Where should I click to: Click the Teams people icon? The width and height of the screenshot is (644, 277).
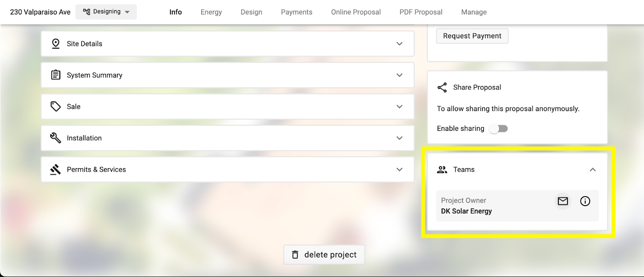pyautogui.click(x=442, y=170)
